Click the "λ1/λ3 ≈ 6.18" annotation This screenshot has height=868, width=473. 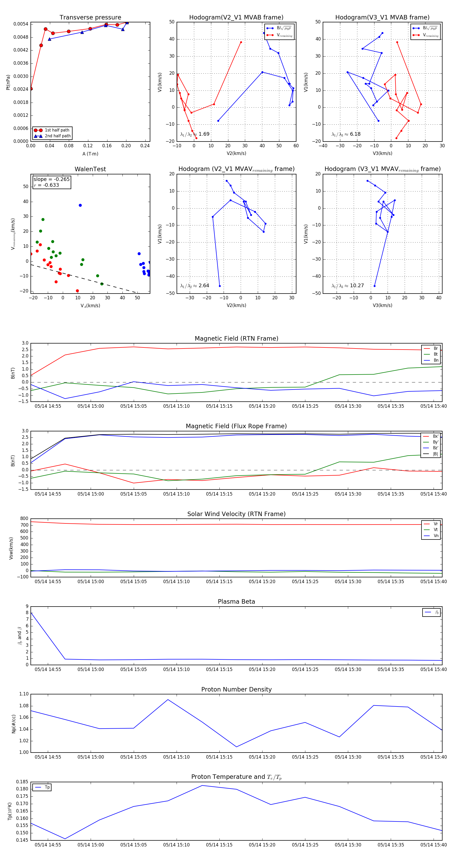[x=346, y=134]
